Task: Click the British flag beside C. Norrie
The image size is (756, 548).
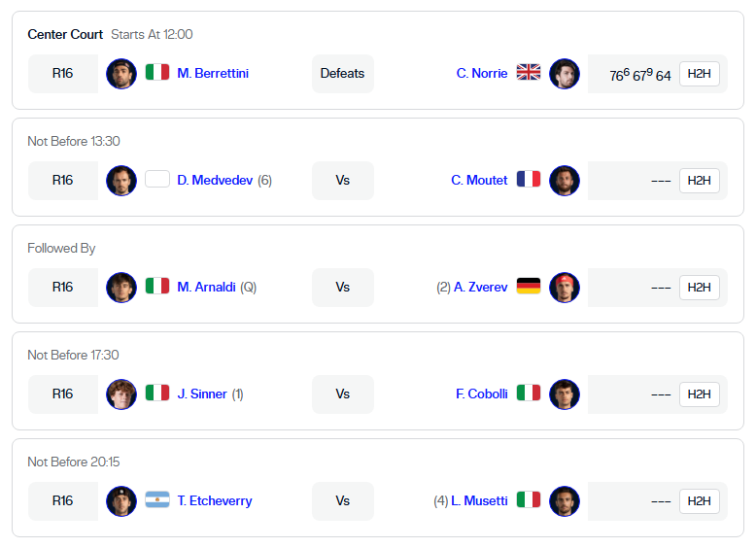Action: (529, 73)
